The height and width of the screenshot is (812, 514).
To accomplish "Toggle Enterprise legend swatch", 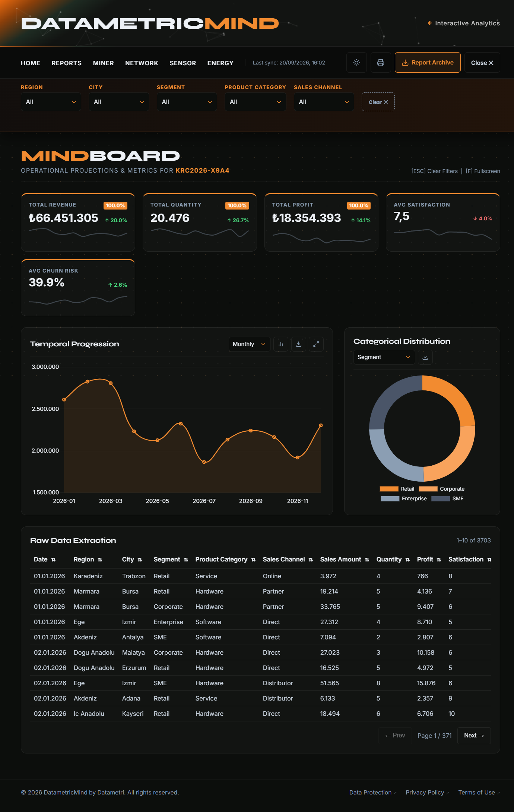I will [x=390, y=498].
